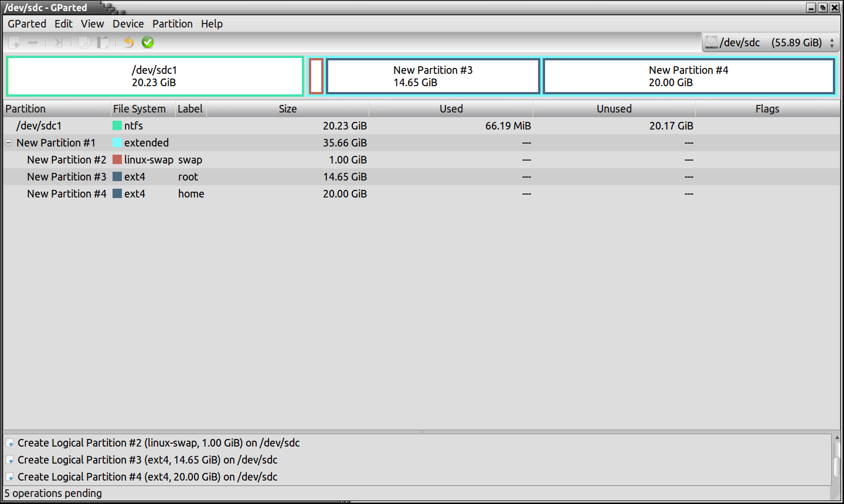Select the /dev/sdc1 row in the list

(421, 126)
